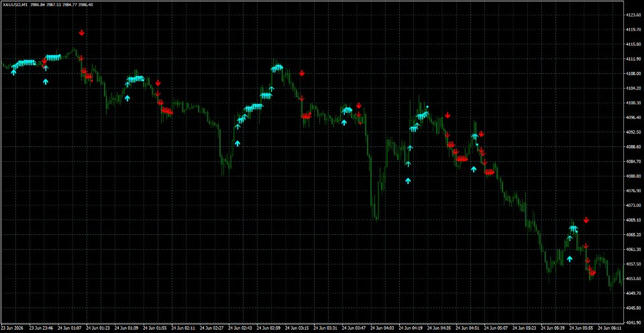Click the 24 Jun 04:51 time label
The height and width of the screenshot is (333, 644).
468,328
